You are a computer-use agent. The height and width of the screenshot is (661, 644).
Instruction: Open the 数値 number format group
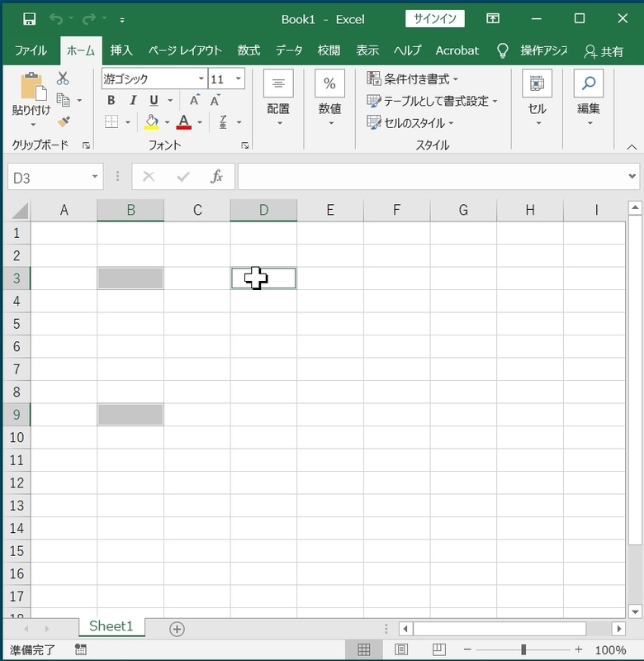click(329, 98)
